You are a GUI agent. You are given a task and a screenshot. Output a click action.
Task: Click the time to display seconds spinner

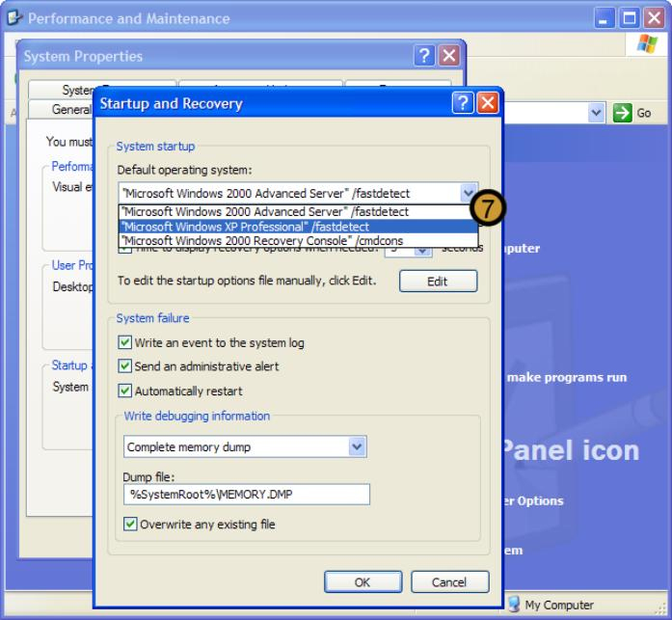click(423, 251)
